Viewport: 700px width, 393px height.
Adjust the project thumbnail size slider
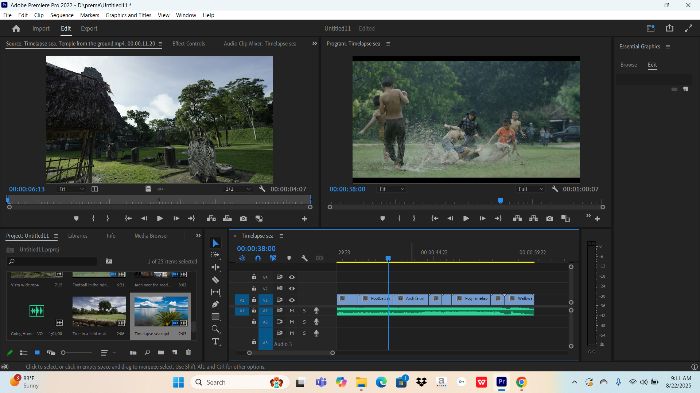[77, 352]
